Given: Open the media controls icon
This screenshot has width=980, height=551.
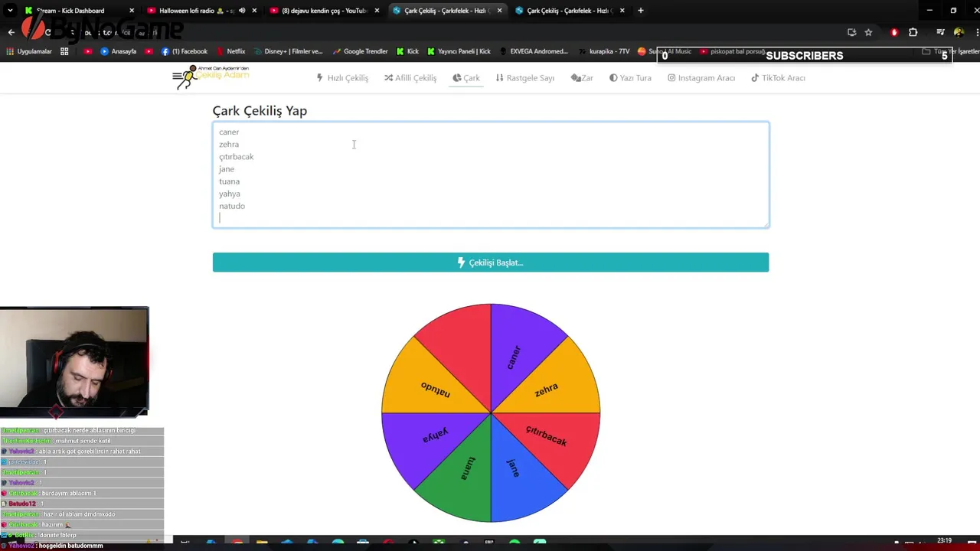Looking at the screenshot, I should pyautogui.click(x=940, y=32).
